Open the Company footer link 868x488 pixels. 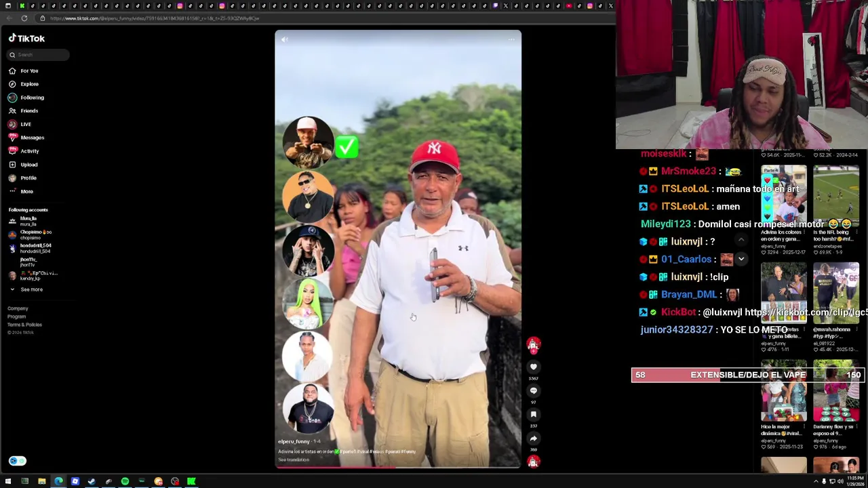click(x=18, y=308)
